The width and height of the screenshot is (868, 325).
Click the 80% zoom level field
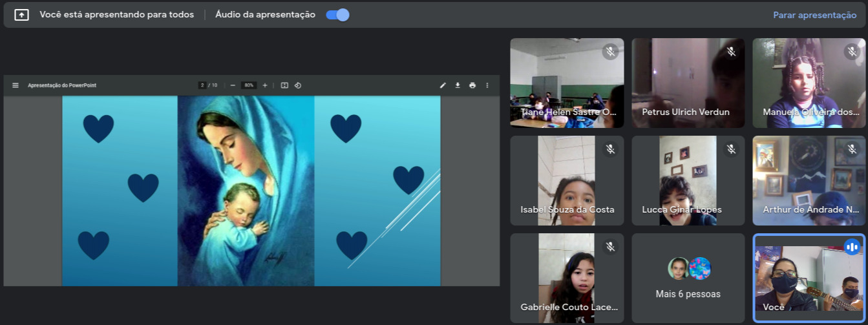pos(249,85)
